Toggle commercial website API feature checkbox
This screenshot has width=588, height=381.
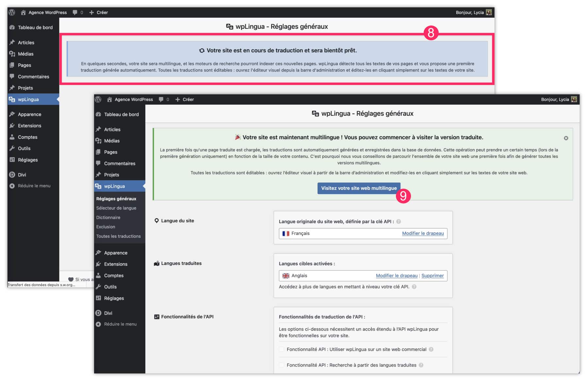point(282,349)
